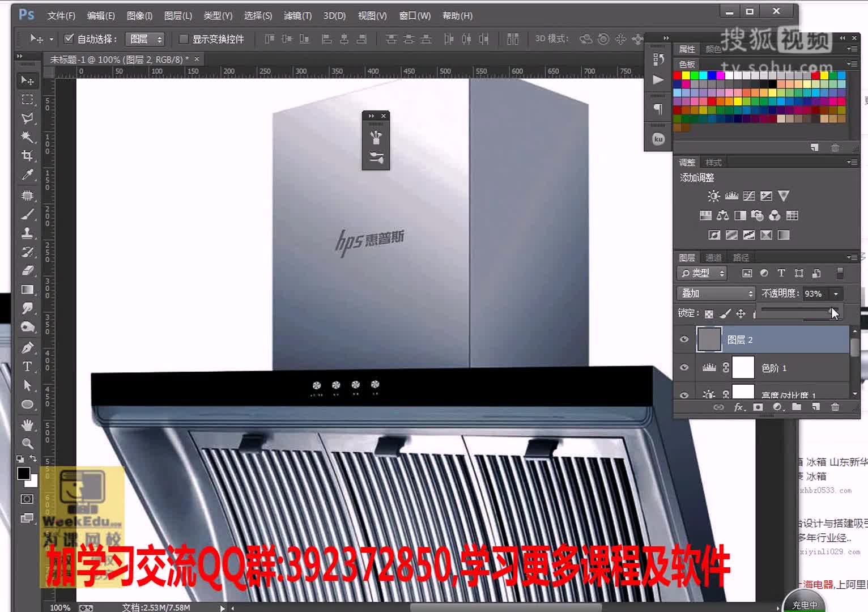Select the Path Selection arrow tool
Image resolution: width=868 pixels, height=612 pixels.
click(x=27, y=385)
